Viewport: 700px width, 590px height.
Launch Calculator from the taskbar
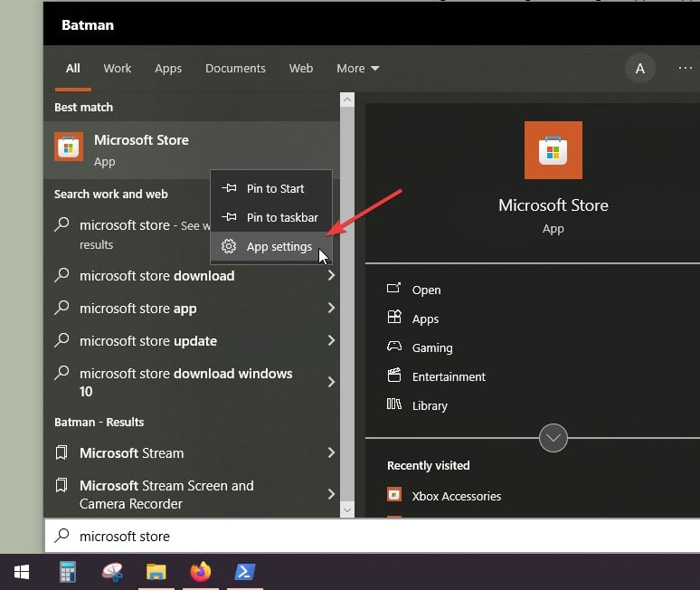(x=68, y=572)
